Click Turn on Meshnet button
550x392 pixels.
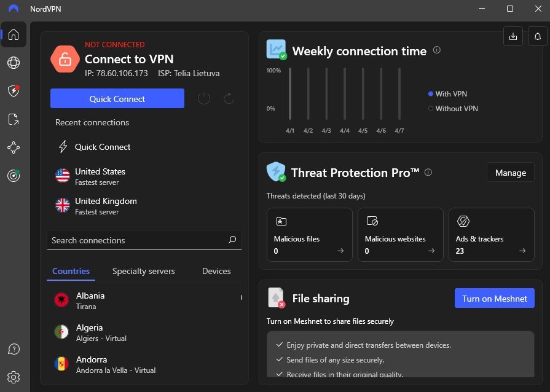pos(495,298)
